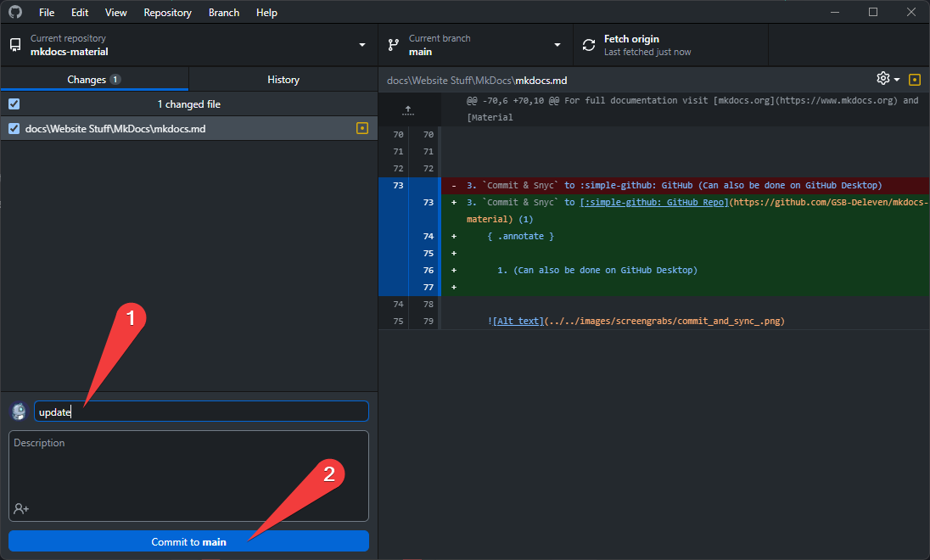Expand the diff context upward arrow
Viewport: 930px width, 560px height.
click(408, 109)
